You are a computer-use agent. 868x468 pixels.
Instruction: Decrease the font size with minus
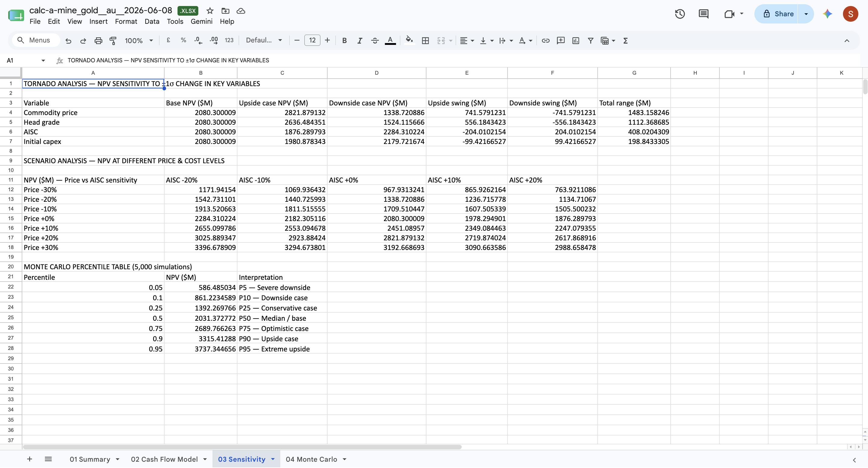click(x=297, y=40)
